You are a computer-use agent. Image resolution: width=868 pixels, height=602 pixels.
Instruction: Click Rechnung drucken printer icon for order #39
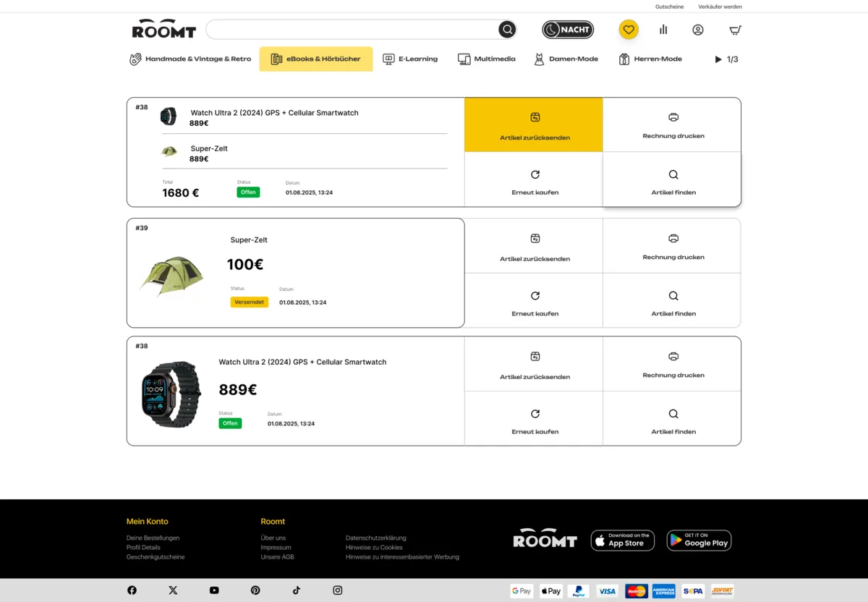pos(673,239)
